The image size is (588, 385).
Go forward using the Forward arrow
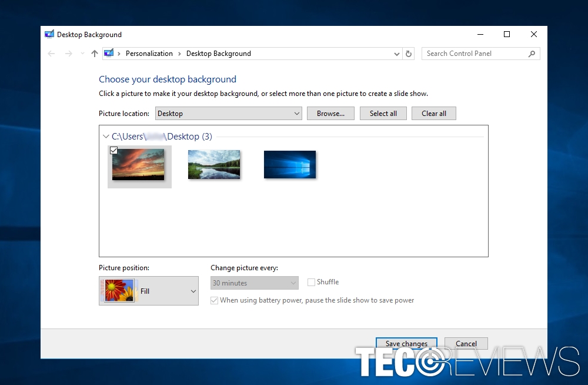(68, 54)
